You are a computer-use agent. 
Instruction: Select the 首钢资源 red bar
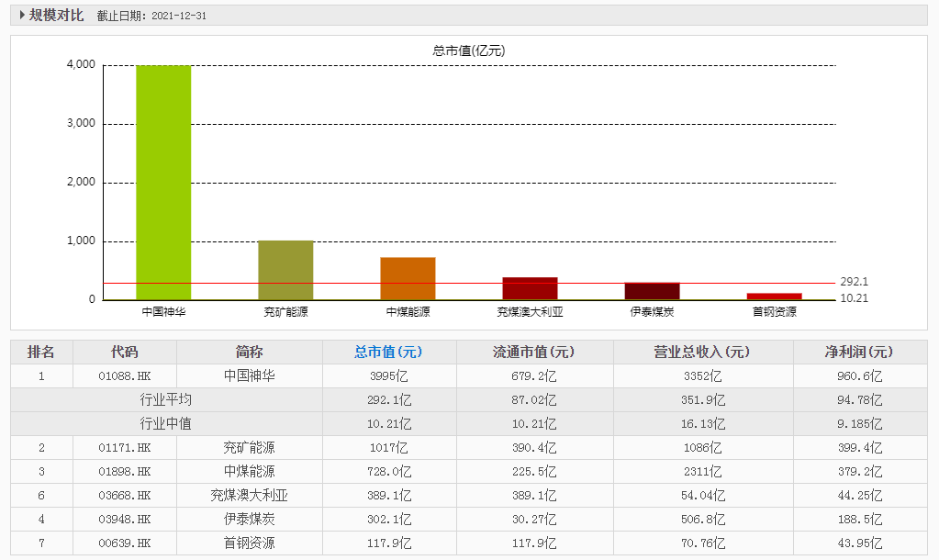pos(775,296)
